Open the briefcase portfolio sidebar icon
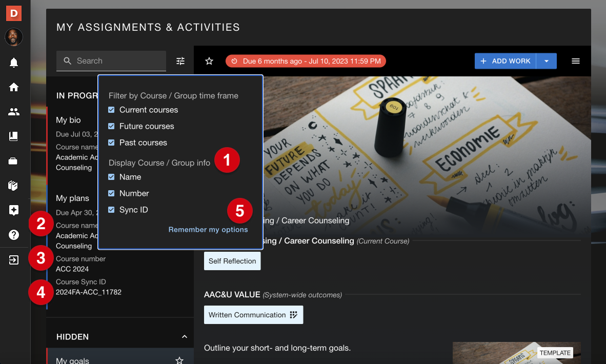This screenshot has height=364, width=606. click(x=13, y=161)
